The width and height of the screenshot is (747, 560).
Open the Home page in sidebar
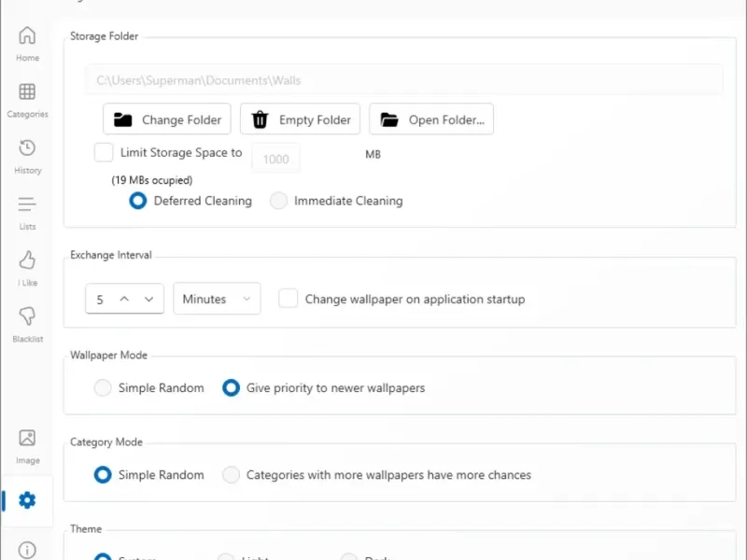(x=27, y=43)
